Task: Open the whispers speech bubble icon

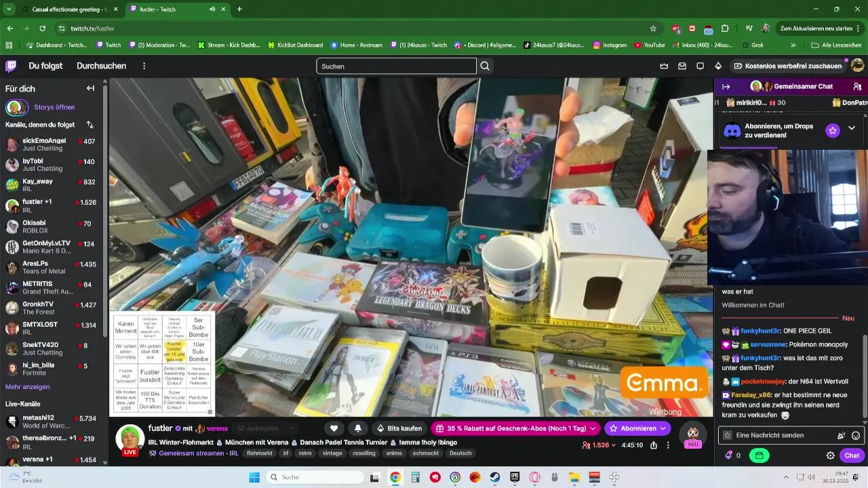Action: (700, 66)
